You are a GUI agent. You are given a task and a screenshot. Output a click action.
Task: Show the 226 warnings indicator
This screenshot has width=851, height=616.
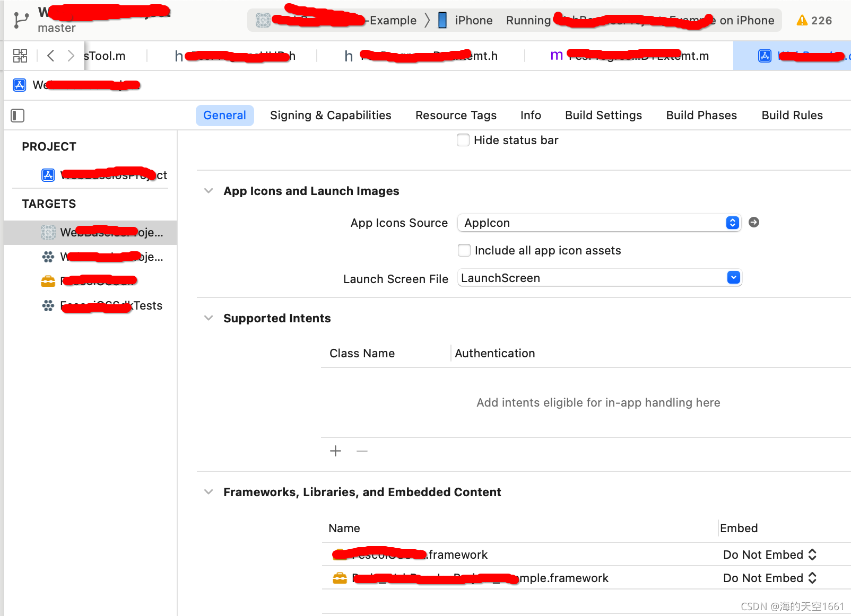[814, 21]
